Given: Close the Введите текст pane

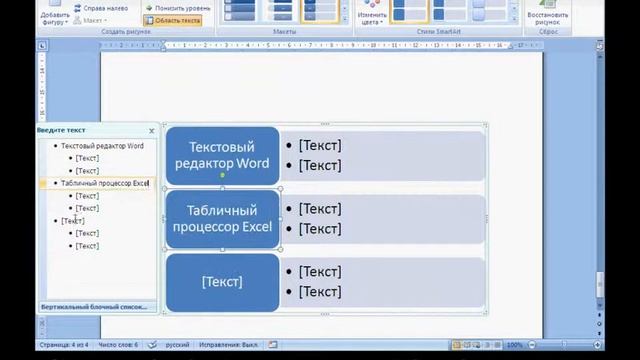Looking at the screenshot, I should tap(152, 131).
